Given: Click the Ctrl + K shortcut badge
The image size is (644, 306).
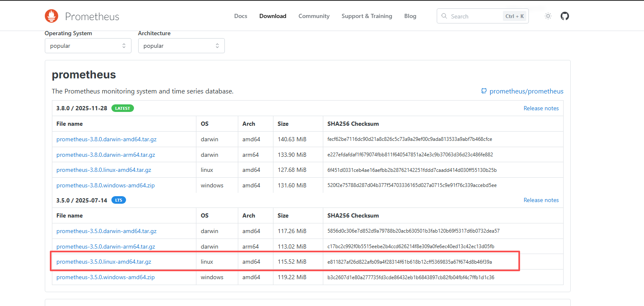Looking at the screenshot, I should [x=515, y=16].
